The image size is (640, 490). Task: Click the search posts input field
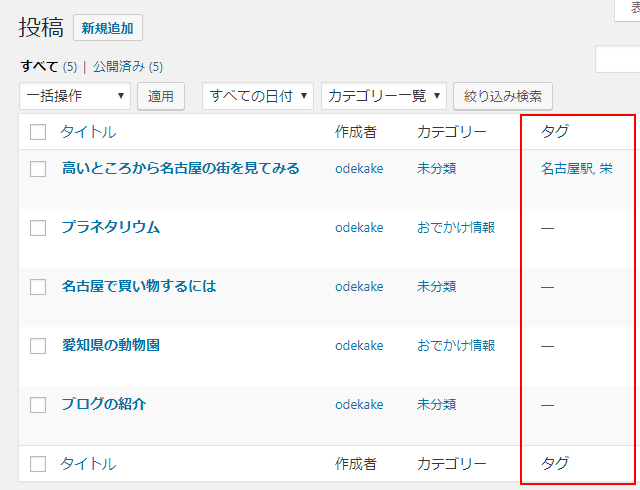click(618, 60)
